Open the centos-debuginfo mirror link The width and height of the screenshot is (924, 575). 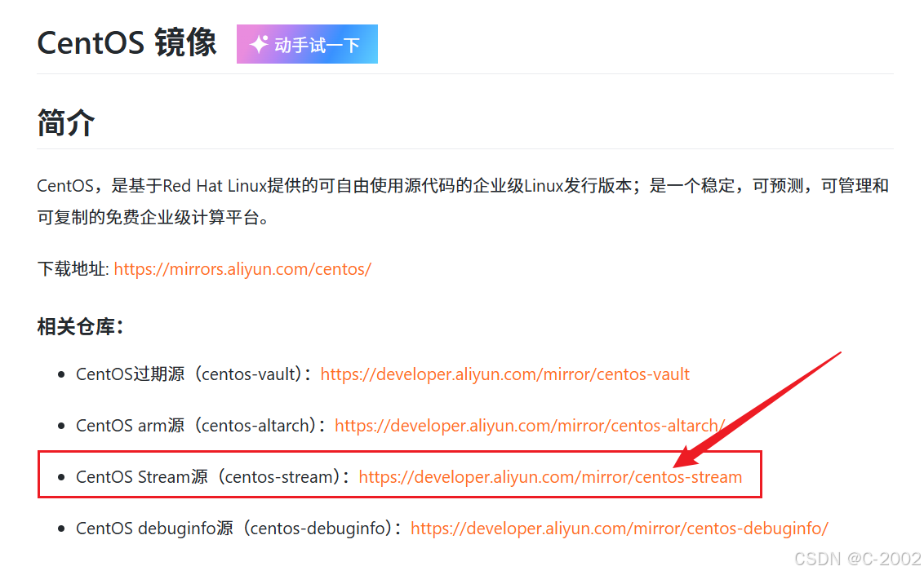pyautogui.click(x=620, y=528)
